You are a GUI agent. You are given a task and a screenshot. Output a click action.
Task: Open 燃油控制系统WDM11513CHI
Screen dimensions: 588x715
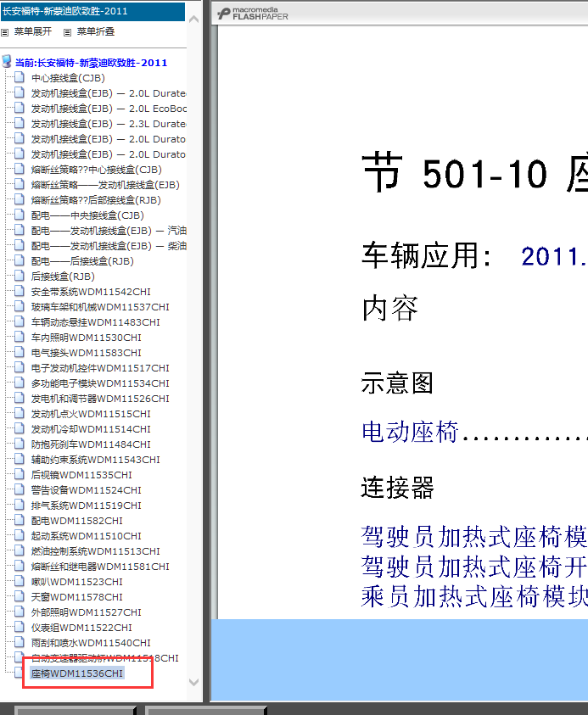tap(96, 551)
